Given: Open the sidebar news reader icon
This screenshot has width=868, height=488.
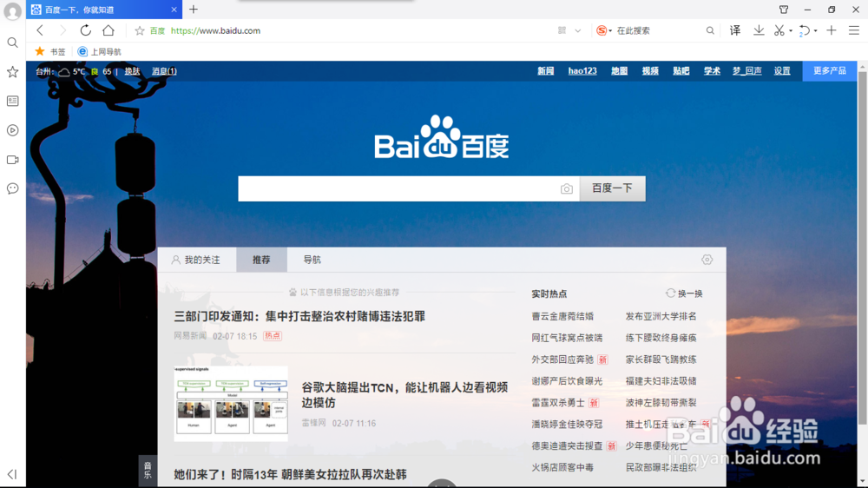Looking at the screenshot, I should coord(12,101).
